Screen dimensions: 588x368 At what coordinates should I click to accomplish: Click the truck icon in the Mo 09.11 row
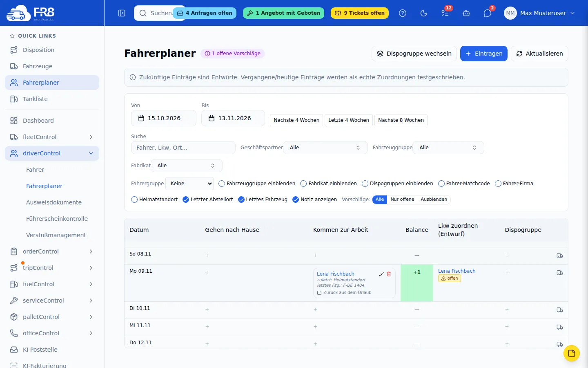[560, 273]
